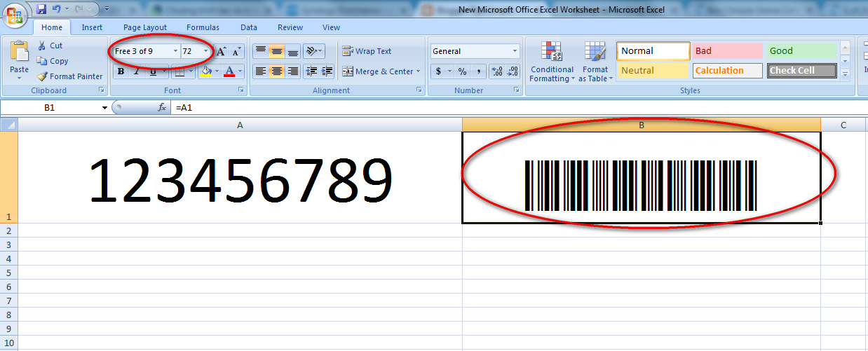Screen dimensions: 868x351
Task: Apply Accounting dollar number format
Action: (x=438, y=71)
